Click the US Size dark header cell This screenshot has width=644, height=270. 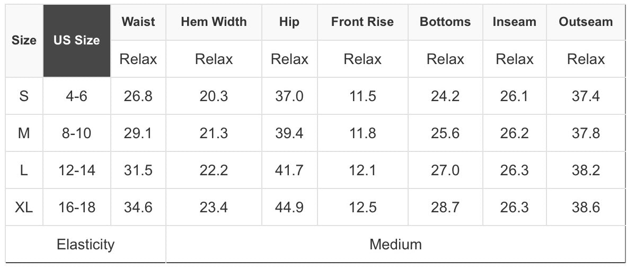tap(77, 41)
